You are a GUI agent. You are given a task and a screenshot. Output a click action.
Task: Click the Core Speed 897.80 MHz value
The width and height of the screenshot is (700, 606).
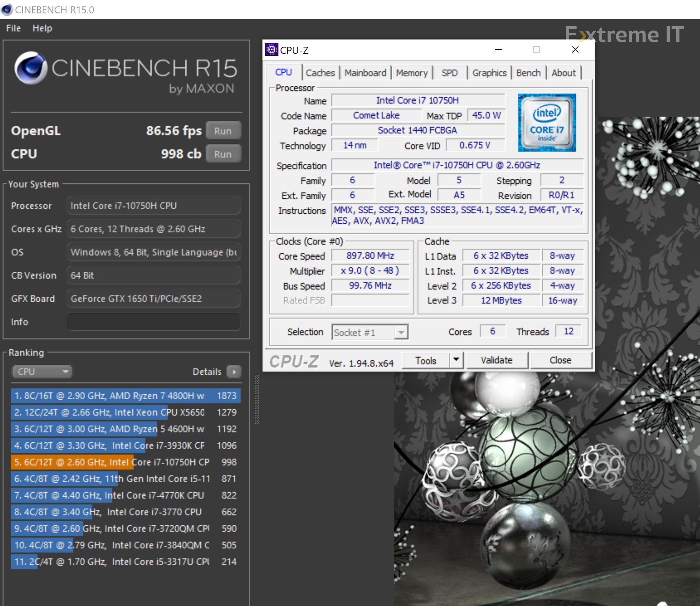pos(370,256)
